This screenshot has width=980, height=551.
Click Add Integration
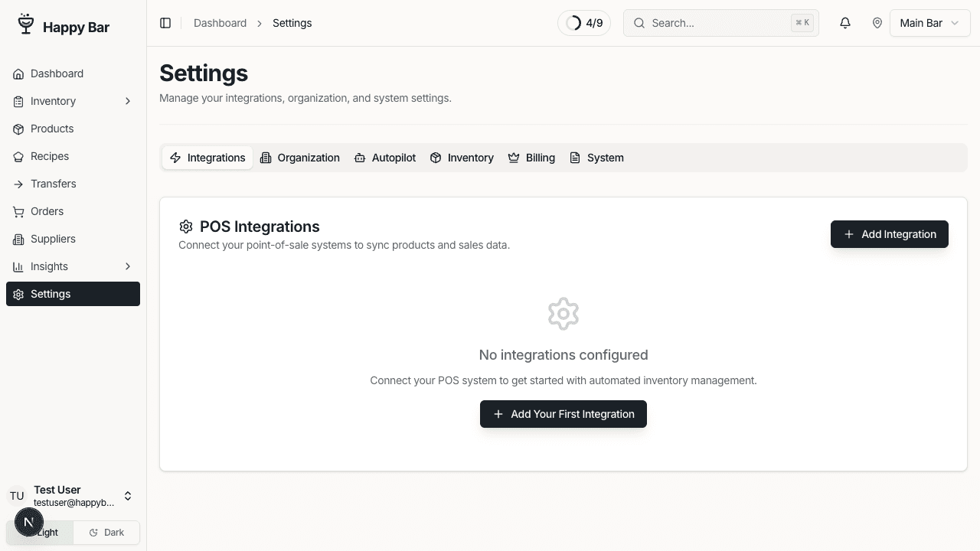pos(889,234)
